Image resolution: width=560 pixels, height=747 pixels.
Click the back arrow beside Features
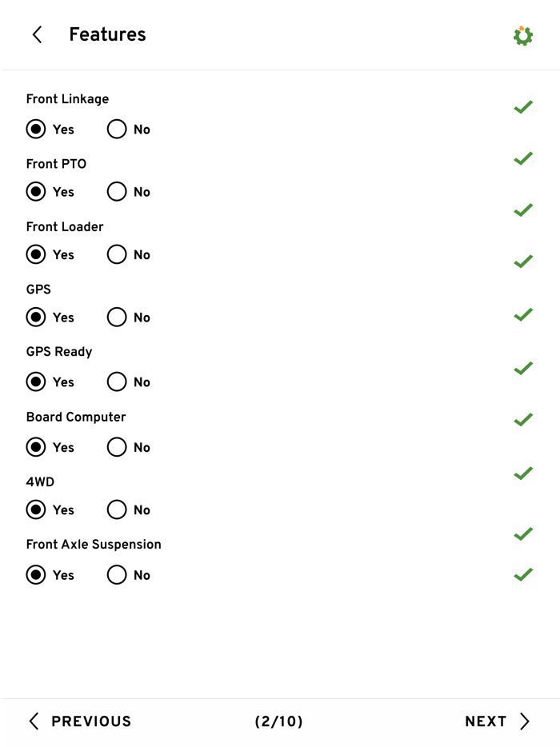click(x=37, y=34)
